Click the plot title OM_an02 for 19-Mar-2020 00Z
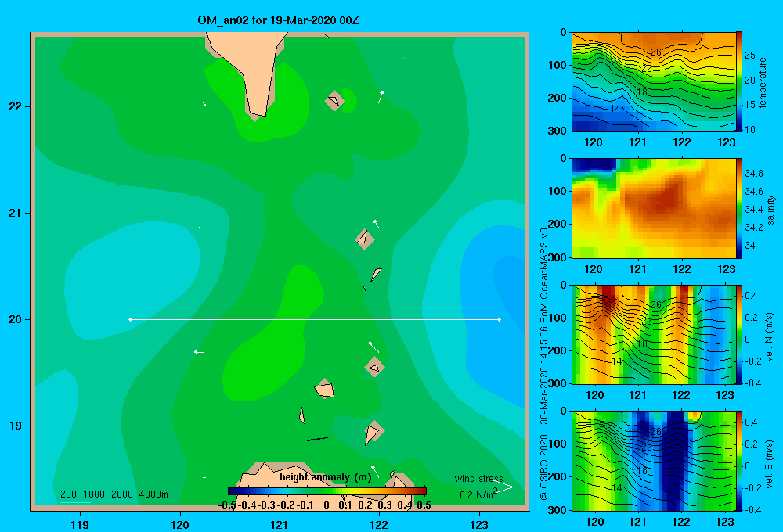 [278, 20]
